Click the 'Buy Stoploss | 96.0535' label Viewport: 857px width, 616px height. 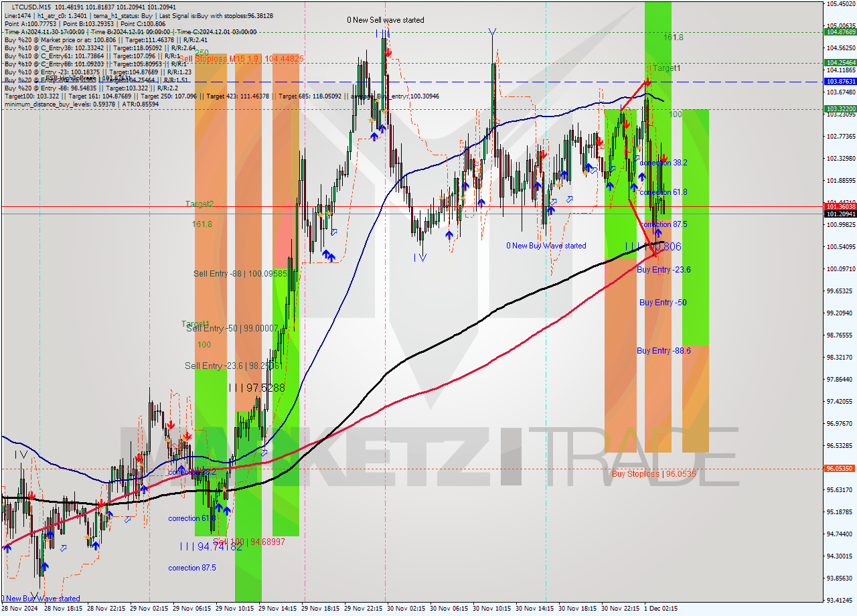(x=653, y=473)
